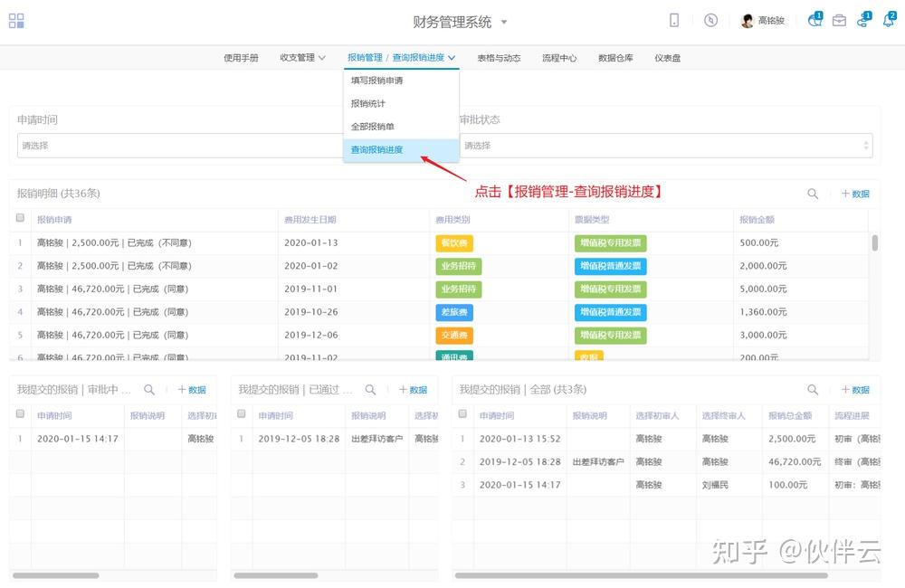Click 业务招待 tag in row 2

[x=459, y=266]
